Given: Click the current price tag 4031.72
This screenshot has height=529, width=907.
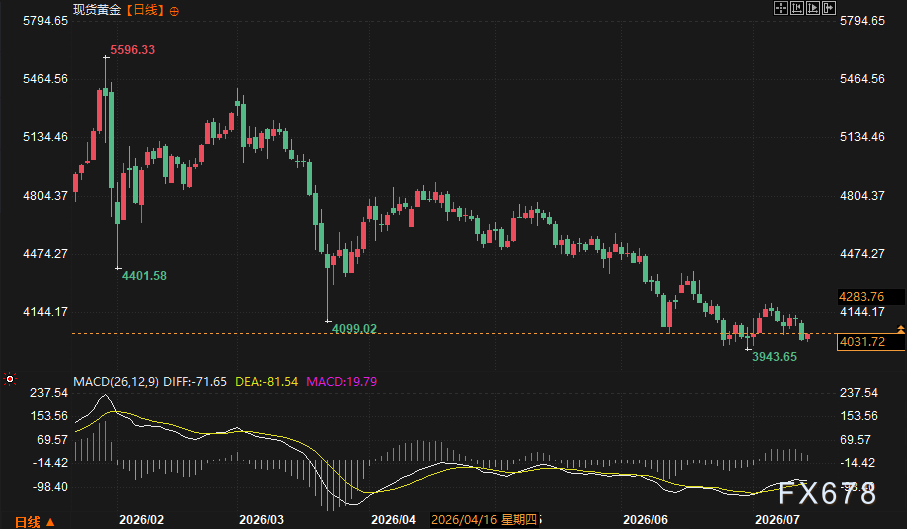Looking at the screenshot, I should click(x=871, y=342).
